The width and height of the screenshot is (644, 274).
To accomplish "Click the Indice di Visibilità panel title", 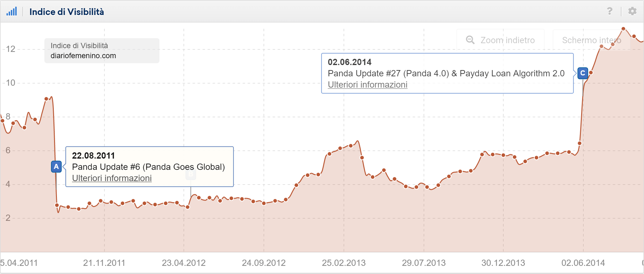I will pos(67,12).
